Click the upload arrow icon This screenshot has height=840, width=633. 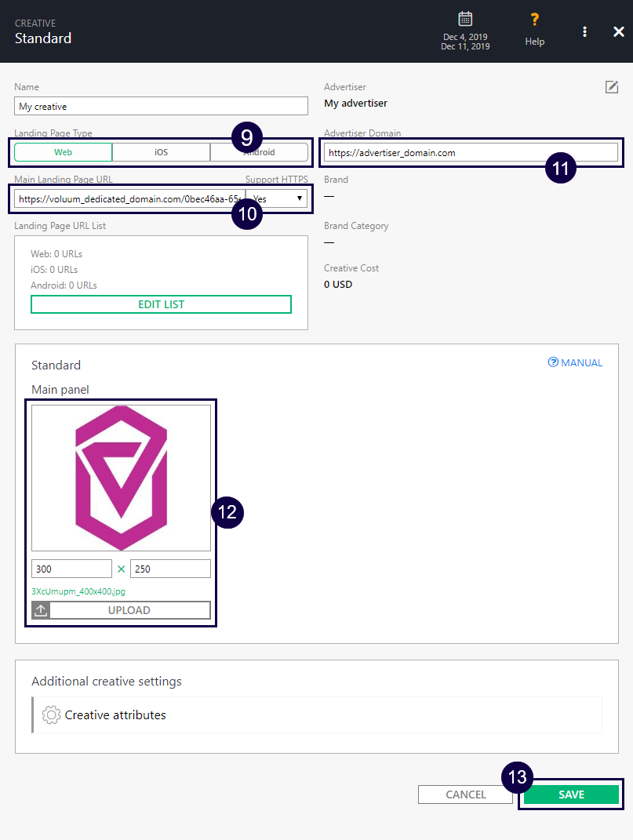click(41, 610)
